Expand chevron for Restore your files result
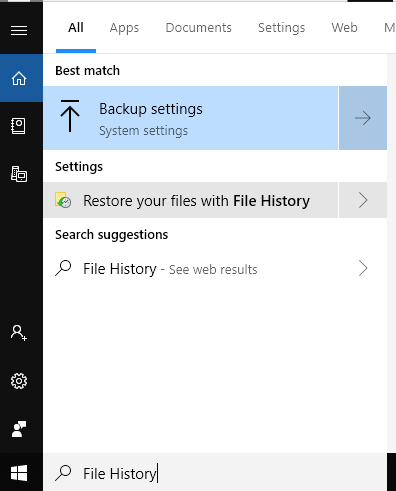The width and height of the screenshot is (396, 491). coord(363,200)
